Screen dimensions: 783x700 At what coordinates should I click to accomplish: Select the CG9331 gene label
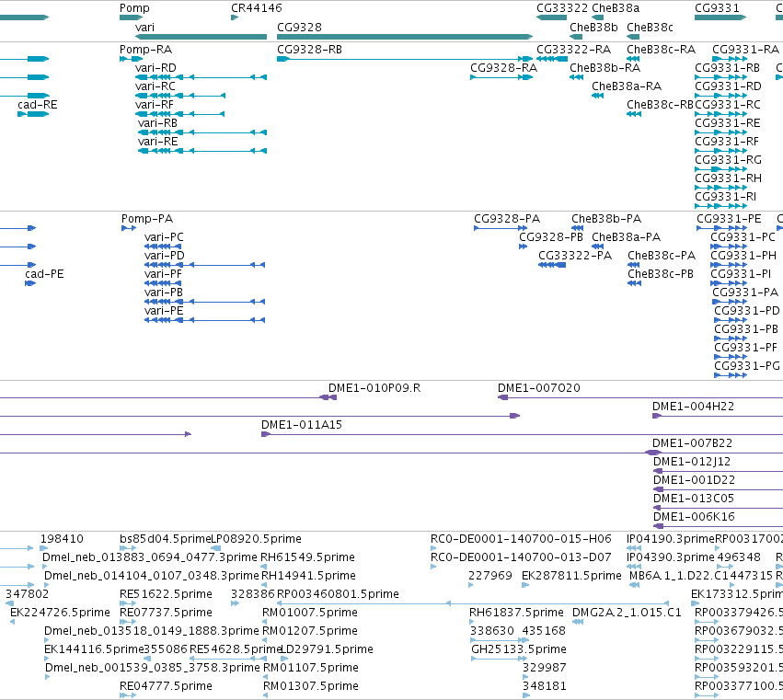coord(717,8)
